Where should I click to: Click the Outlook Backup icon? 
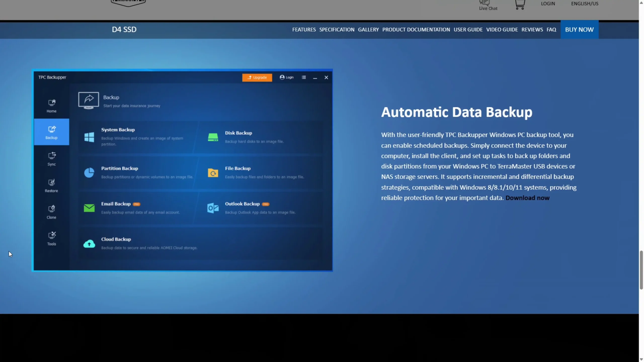click(213, 208)
